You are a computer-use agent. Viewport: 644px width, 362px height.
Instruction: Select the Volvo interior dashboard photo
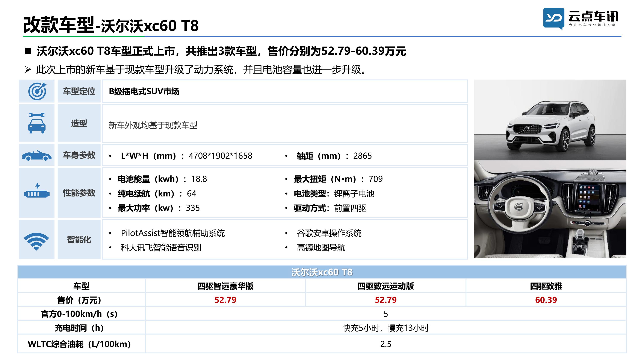coord(550,210)
